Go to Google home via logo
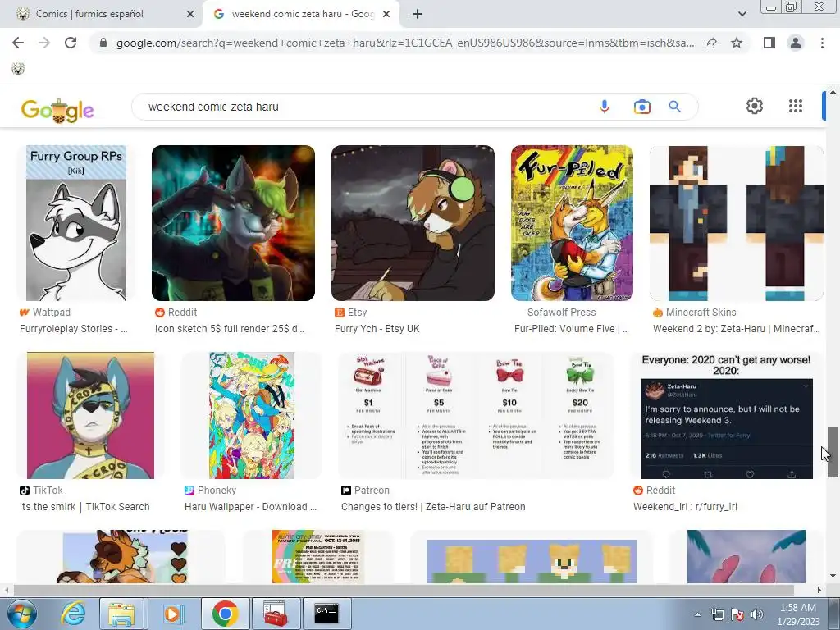Viewport: 840px width, 630px height. point(57,111)
